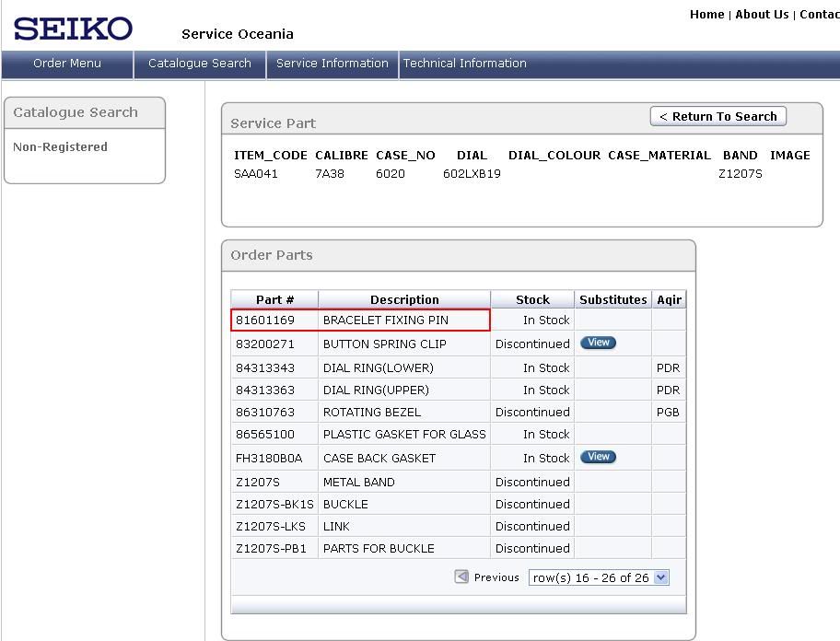Click PLASTIC GASKET FOR GLASS description
The image size is (840, 641).
tap(404, 434)
